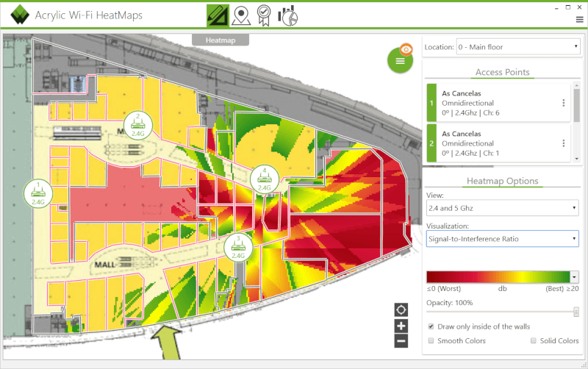
Task: Click the center map crosshair button
Action: [401, 310]
